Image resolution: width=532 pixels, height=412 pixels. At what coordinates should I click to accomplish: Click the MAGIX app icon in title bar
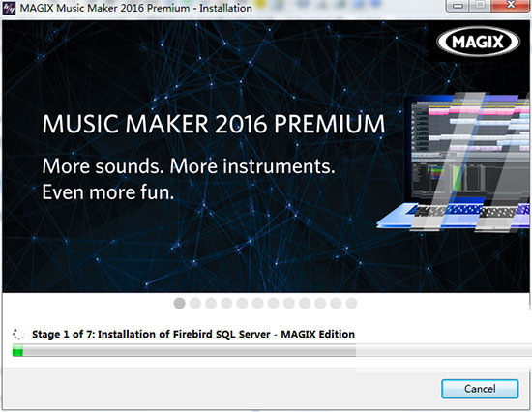click(9, 8)
